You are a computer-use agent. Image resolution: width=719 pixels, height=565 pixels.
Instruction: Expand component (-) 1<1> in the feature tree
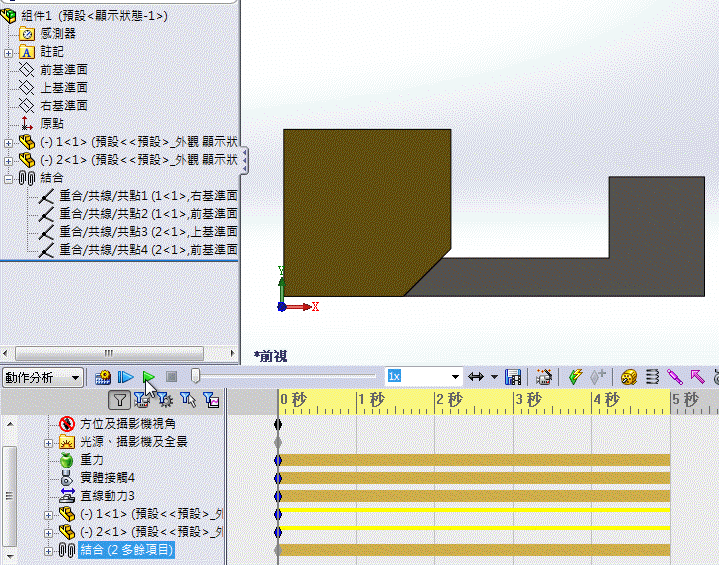(x=8, y=143)
